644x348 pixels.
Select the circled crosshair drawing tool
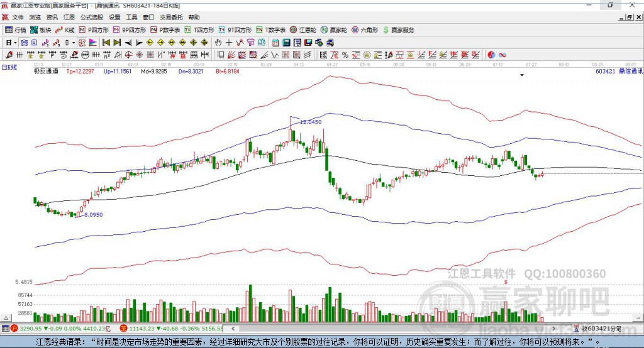coord(128,55)
